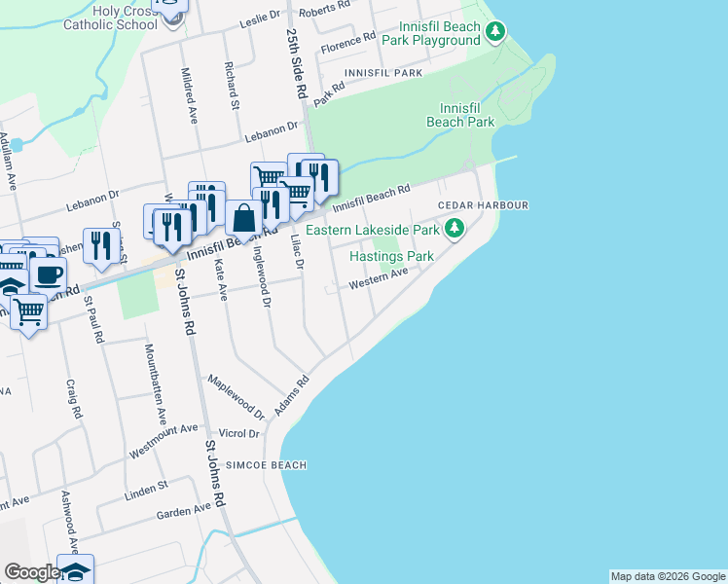Click the Linden St street label
728x584 pixels.
coord(146,491)
